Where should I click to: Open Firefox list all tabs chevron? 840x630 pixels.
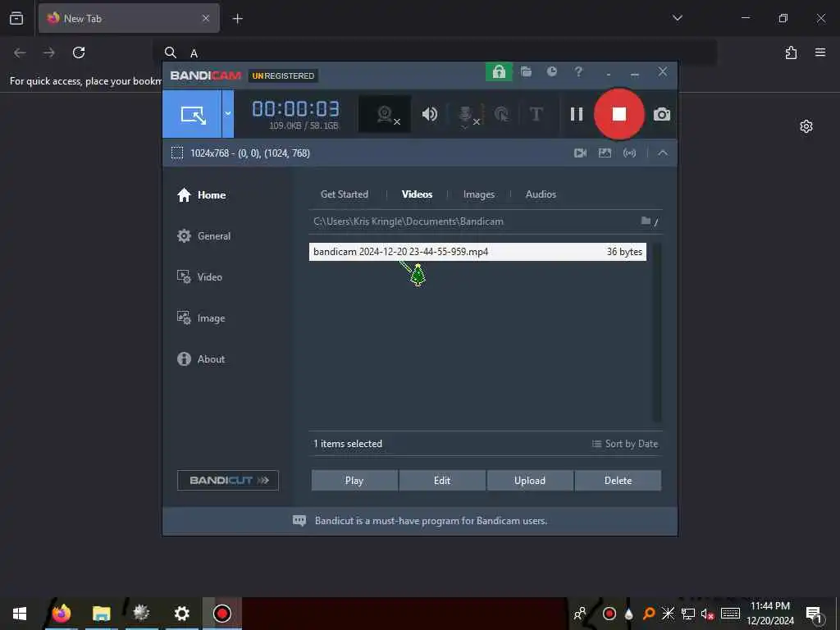677,18
